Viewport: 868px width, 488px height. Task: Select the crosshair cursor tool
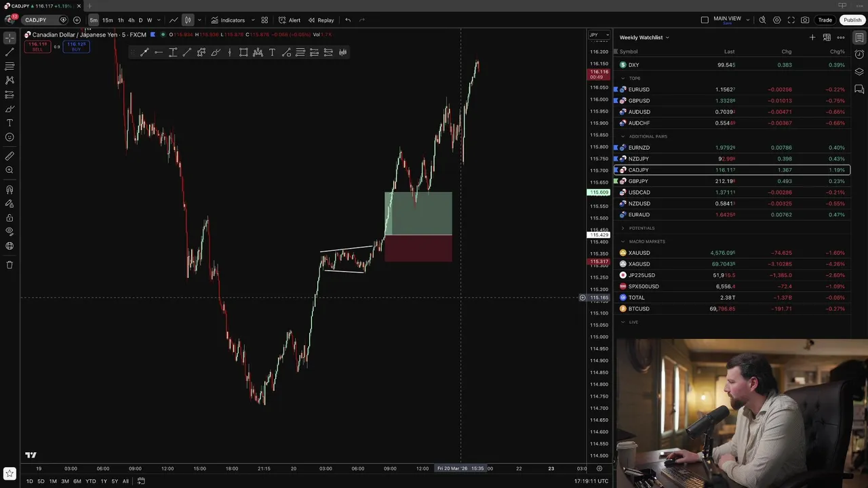[9, 38]
